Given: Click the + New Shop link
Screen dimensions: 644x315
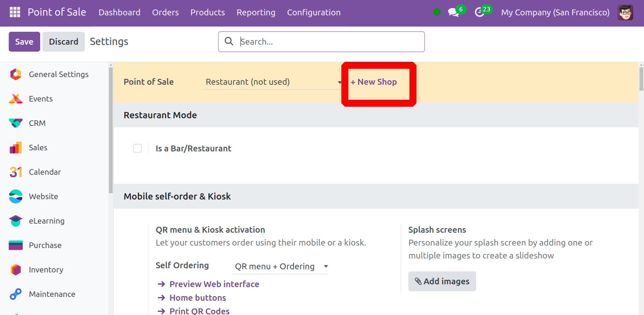Looking at the screenshot, I should (x=374, y=82).
